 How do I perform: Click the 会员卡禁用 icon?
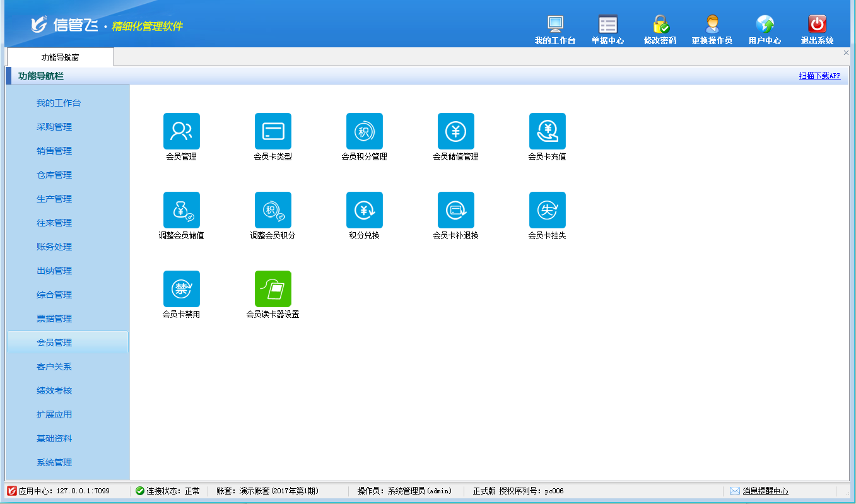(x=181, y=289)
